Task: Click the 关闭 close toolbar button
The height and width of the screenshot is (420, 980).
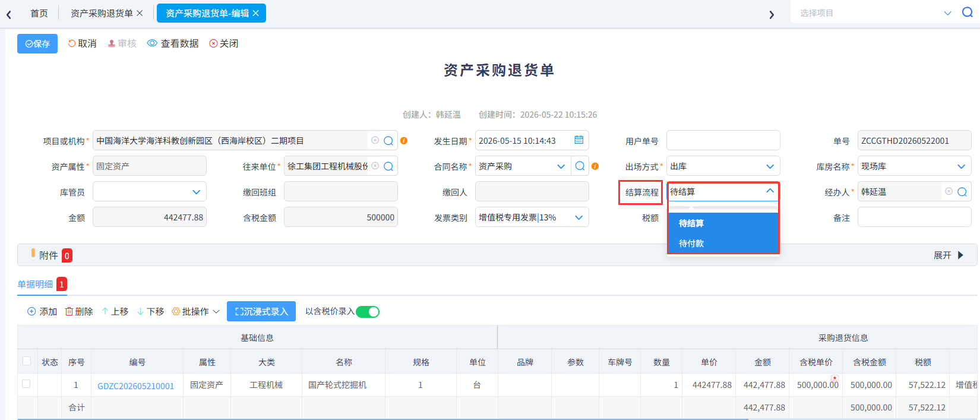Action: tap(224, 43)
